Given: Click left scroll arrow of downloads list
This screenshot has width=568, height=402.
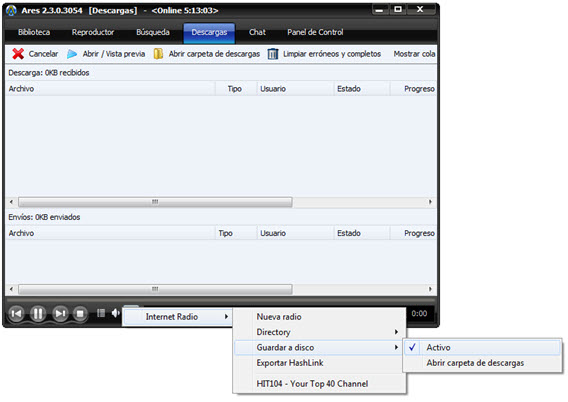Looking at the screenshot, I should point(11,202).
